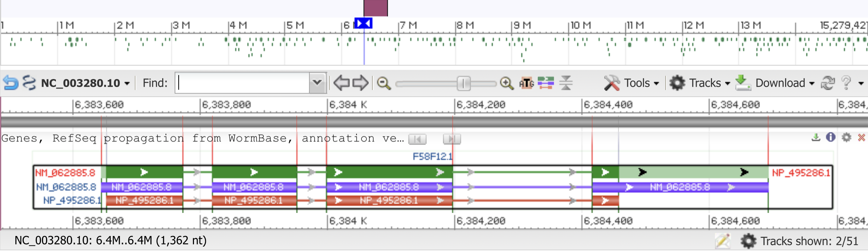This screenshot has height=251, width=868.
Task: Click the colored track layout icon
Action: (x=546, y=83)
